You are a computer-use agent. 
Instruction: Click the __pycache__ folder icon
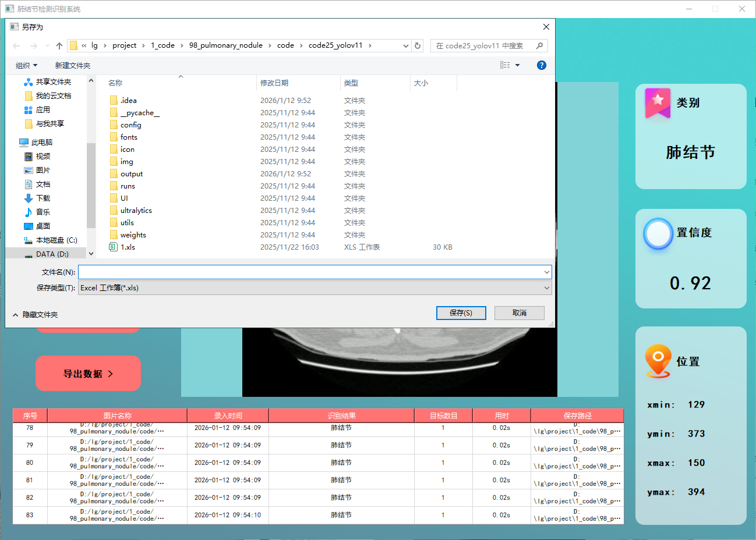tap(114, 112)
